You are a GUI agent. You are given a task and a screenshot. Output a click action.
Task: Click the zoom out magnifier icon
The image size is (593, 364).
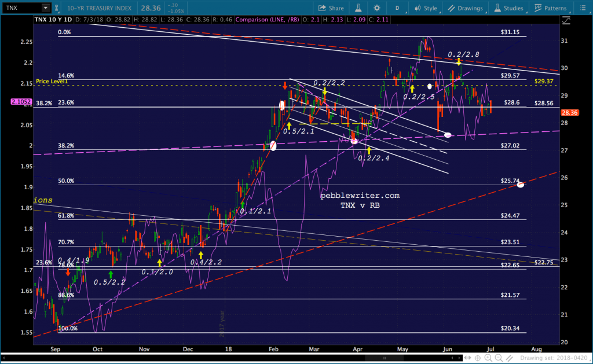(499, 358)
